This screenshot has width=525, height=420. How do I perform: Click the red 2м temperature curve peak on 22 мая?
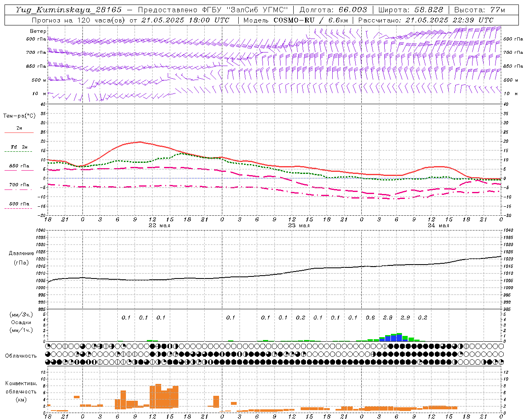139,142
